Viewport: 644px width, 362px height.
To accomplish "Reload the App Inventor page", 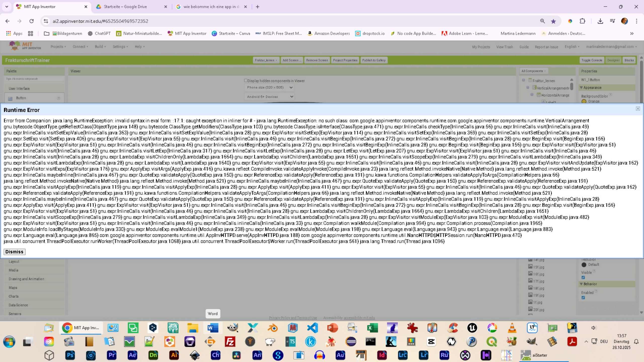I will (x=31, y=21).
